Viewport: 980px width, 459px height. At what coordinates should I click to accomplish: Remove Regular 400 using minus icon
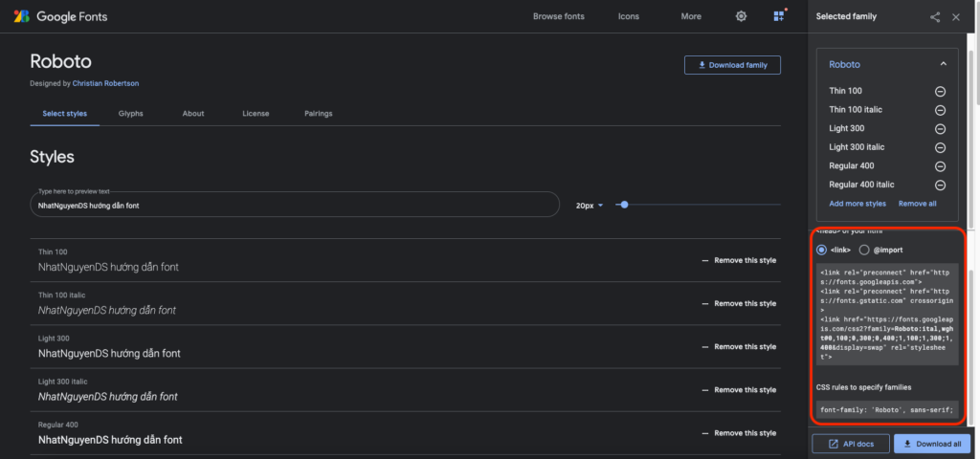(940, 166)
